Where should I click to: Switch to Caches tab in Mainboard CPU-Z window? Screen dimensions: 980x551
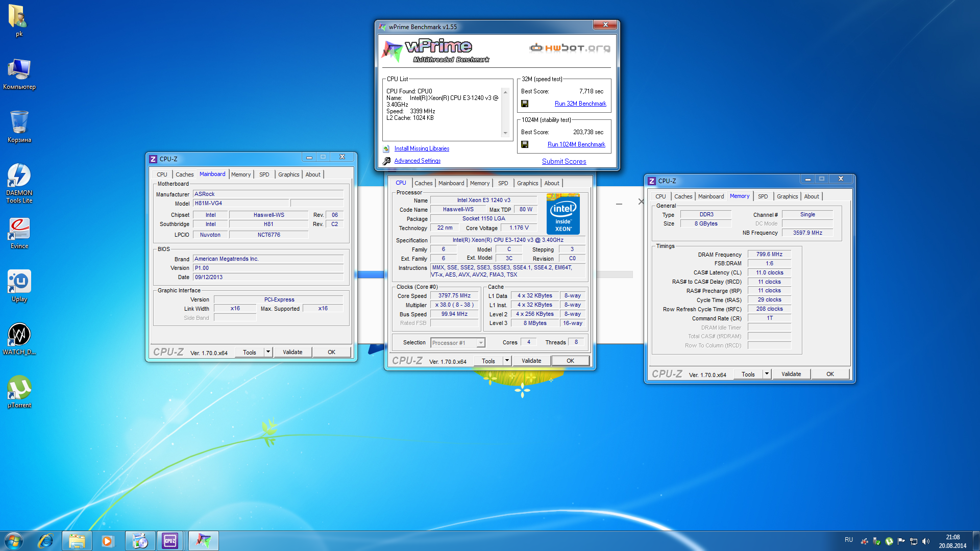184,174
